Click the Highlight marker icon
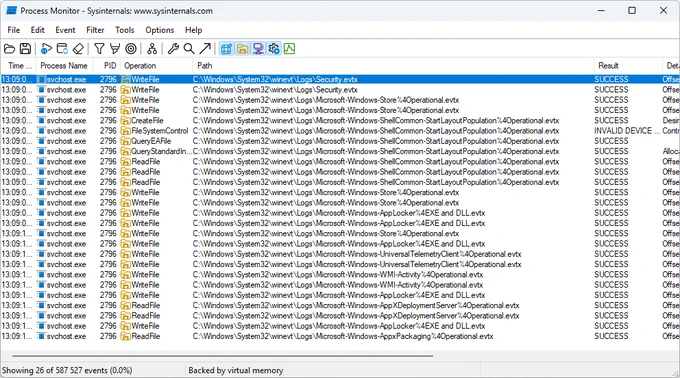Viewport: 680px width, 378px height. [x=115, y=49]
